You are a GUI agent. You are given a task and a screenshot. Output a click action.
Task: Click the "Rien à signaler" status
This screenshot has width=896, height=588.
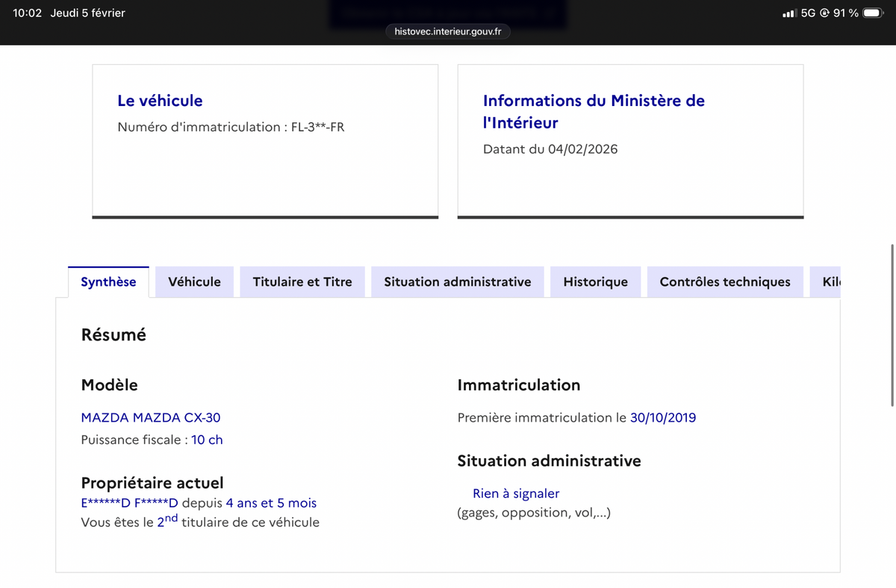point(515,493)
